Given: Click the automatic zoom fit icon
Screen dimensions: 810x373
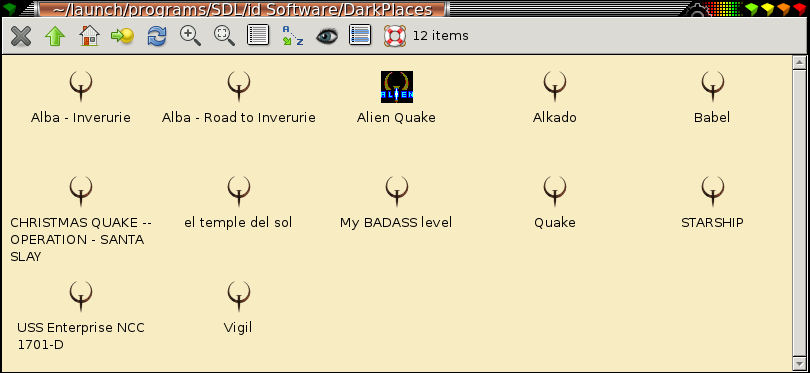Looking at the screenshot, I should 224,36.
